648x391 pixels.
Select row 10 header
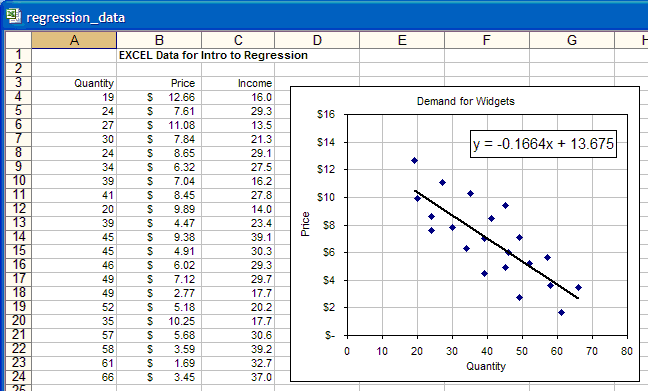[x=18, y=181]
